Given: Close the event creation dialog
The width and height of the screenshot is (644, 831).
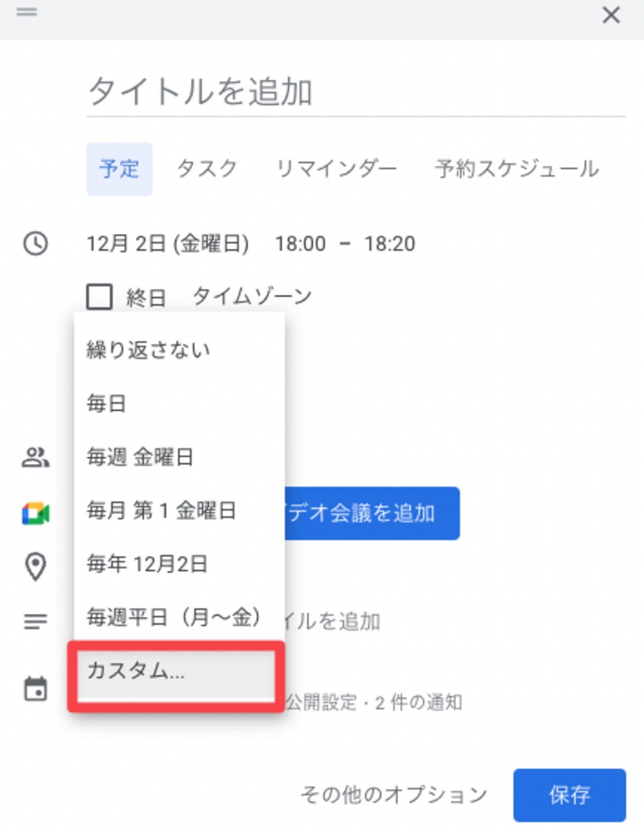Looking at the screenshot, I should point(611,15).
